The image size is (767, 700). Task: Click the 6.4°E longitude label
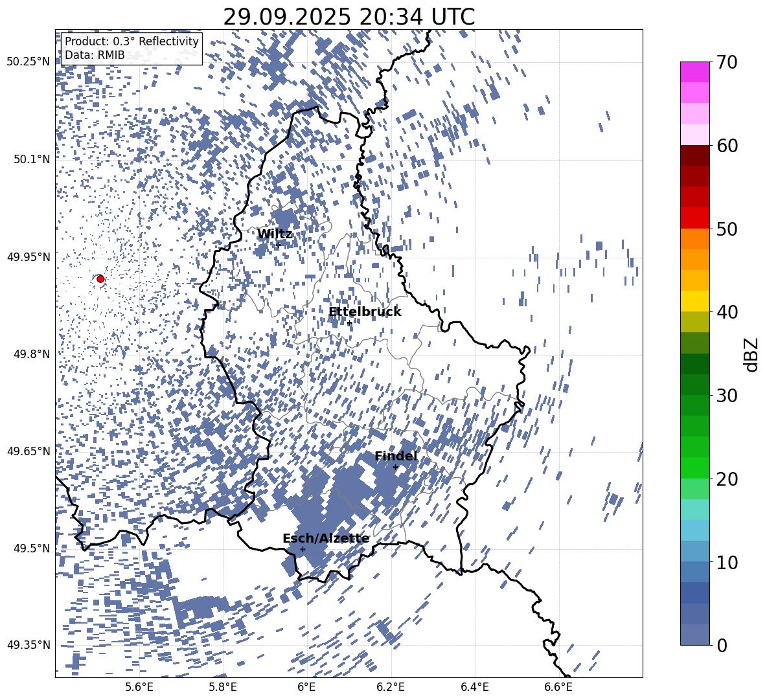475,687
